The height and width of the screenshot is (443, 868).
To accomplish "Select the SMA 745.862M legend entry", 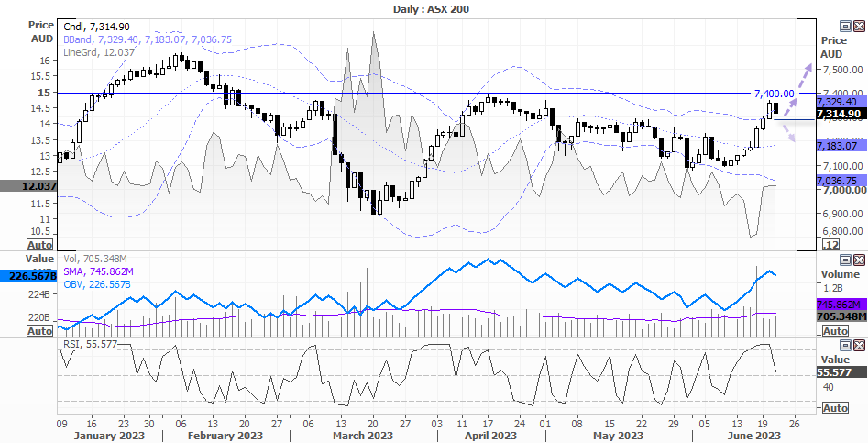I will coord(98,271).
